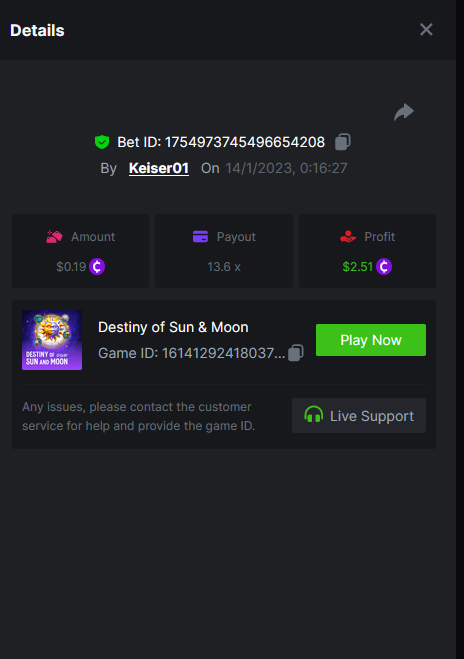Click the green verified shield icon

(x=102, y=142)
